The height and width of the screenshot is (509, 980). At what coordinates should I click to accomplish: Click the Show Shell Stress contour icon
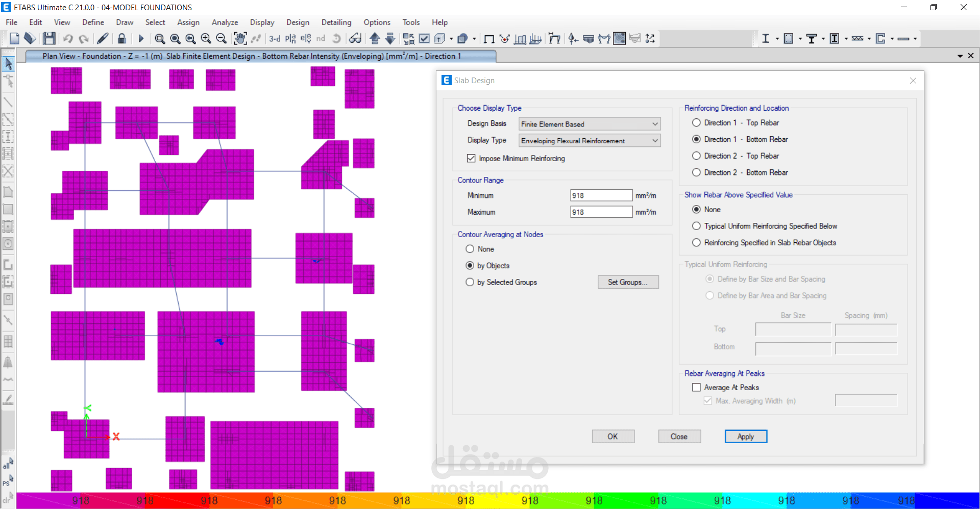[x=620, y=38]
